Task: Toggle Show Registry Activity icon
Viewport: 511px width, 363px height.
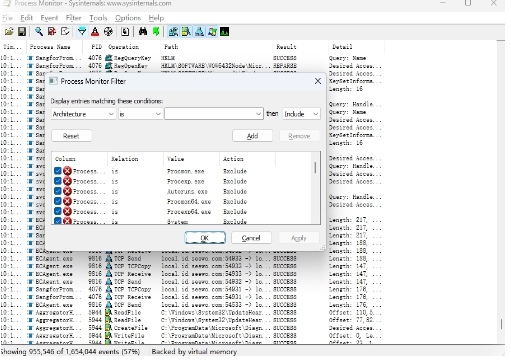Action: pyautogui.click(x=173, y=32)
